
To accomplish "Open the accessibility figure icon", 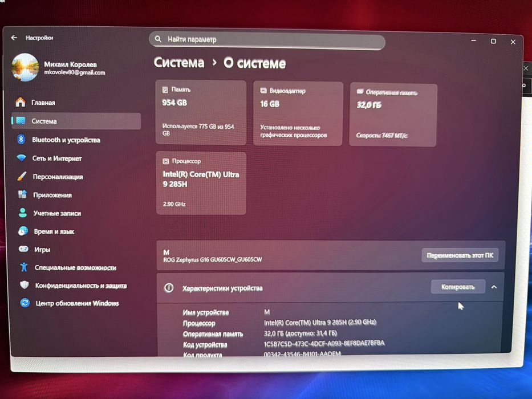I will 24,267.
